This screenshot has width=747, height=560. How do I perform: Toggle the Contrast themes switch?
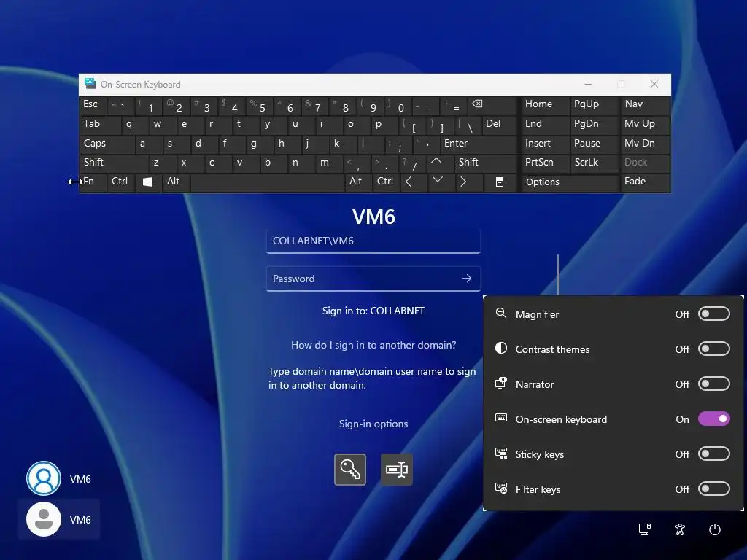click(x=713, y=349)
